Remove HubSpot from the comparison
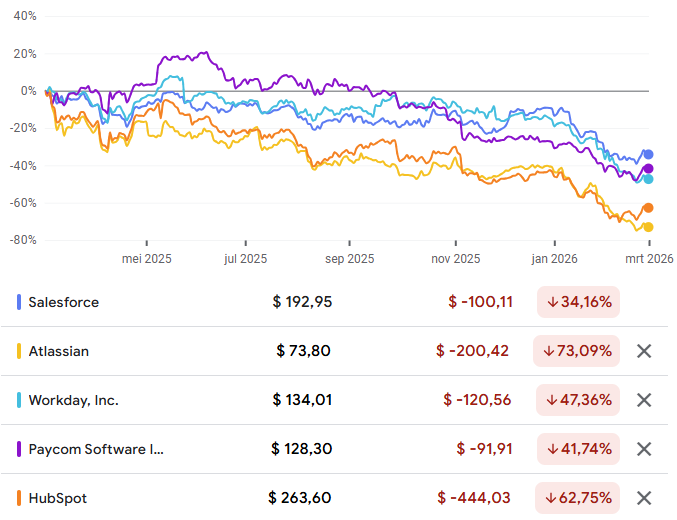Viewport: 677px width, 520px height. pyautogui.click(x=644, y=498)
